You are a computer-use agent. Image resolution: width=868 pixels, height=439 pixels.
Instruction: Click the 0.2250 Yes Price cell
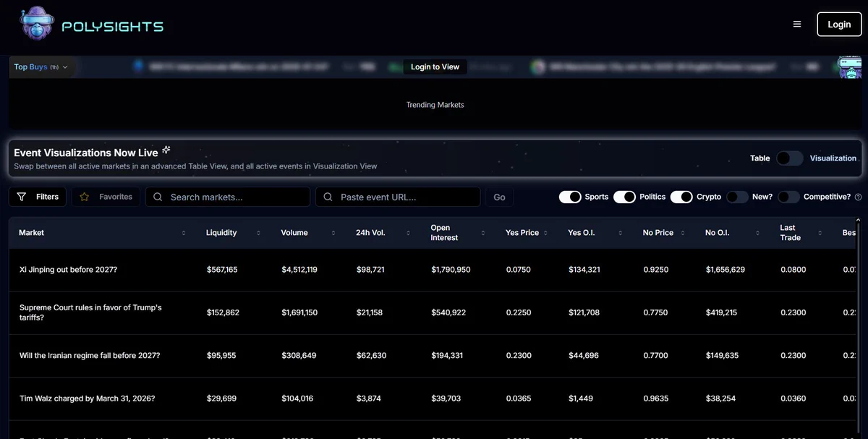click(519, 312)
